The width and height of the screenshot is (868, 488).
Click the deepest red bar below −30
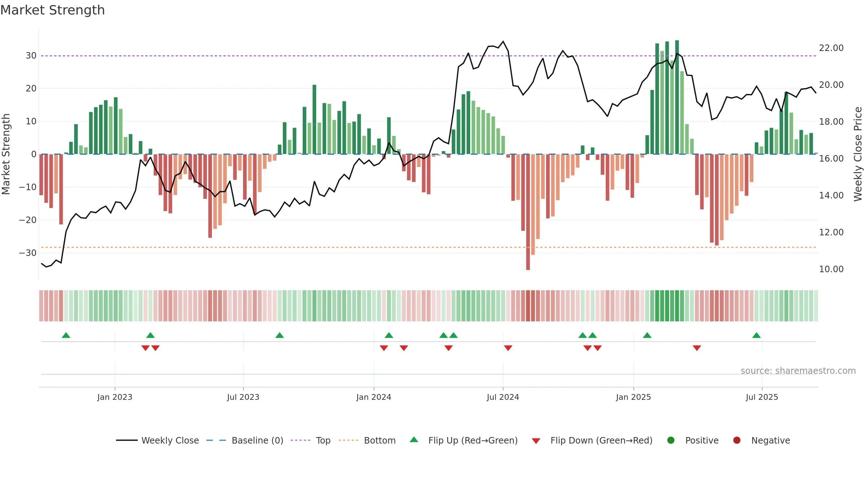coord(528,212)
